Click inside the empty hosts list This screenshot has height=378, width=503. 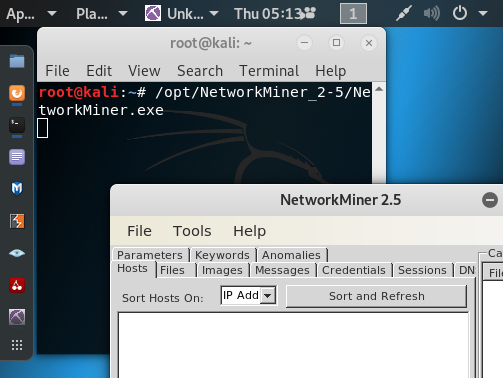pos(293,345)
